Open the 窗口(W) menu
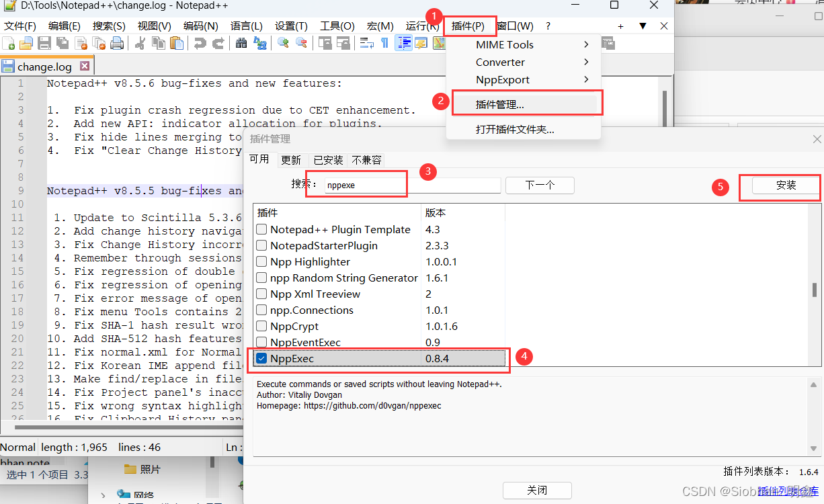Screen dimensions: 824x504 coord(516,26)
